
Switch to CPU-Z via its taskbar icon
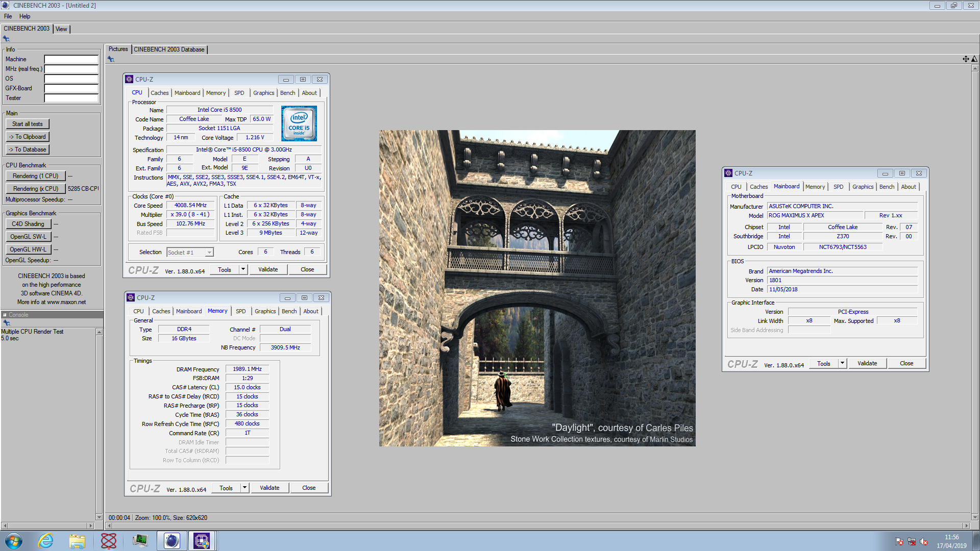click(x=202, y=541)
